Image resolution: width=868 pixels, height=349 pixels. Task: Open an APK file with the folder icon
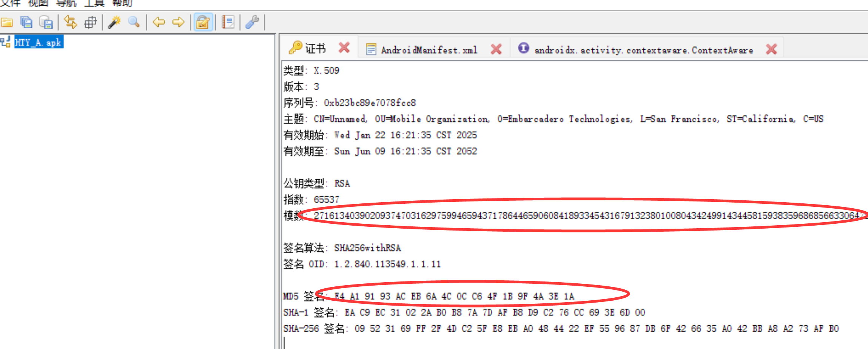pos(7,22)
